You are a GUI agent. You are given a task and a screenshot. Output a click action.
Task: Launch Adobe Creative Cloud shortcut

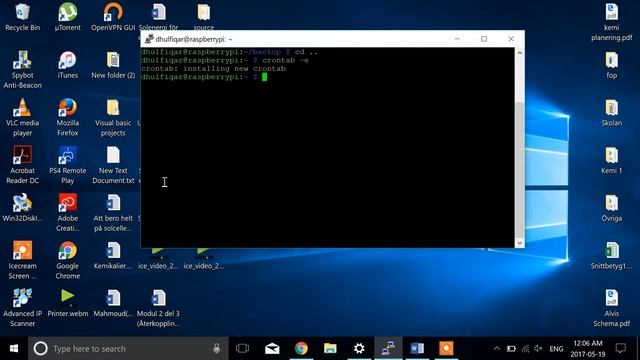tap(67, 213)
